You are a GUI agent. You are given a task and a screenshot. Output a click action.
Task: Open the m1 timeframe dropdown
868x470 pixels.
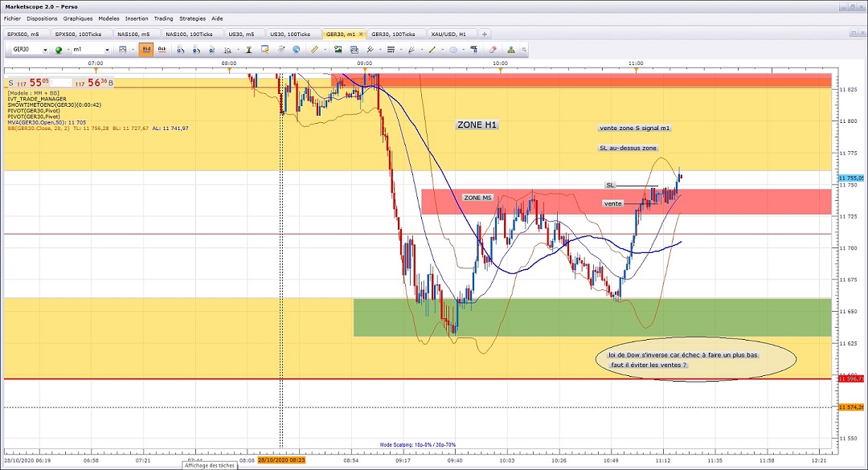pos(107,51)
